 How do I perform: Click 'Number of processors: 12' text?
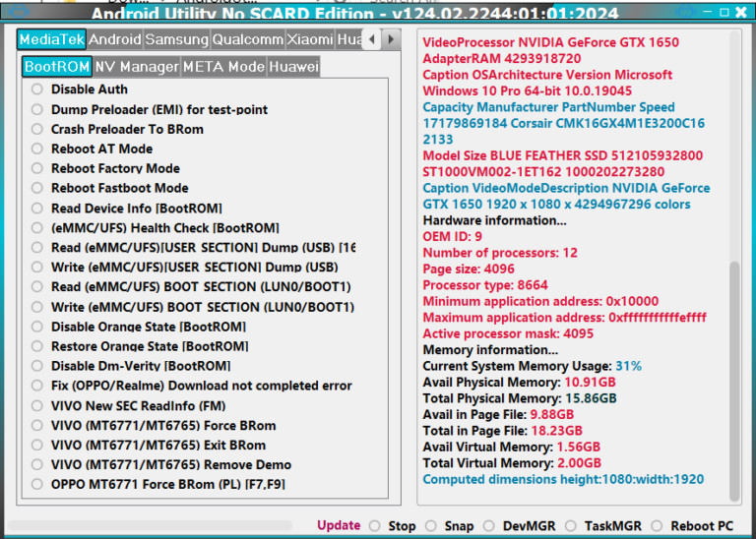point(499,253)
